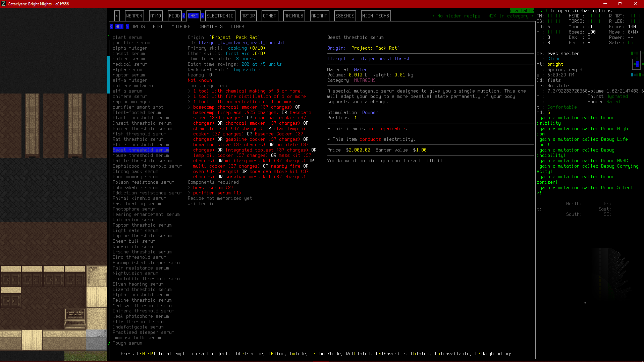This screenshot has height=362, width=644.
Task: Click the favorites asterisk tab
Action: tap(117, 16)
